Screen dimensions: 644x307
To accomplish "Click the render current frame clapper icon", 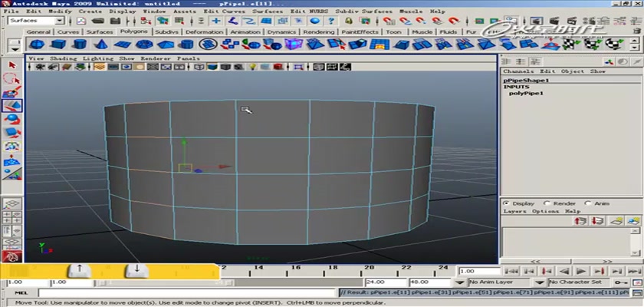I will (554, 21).
